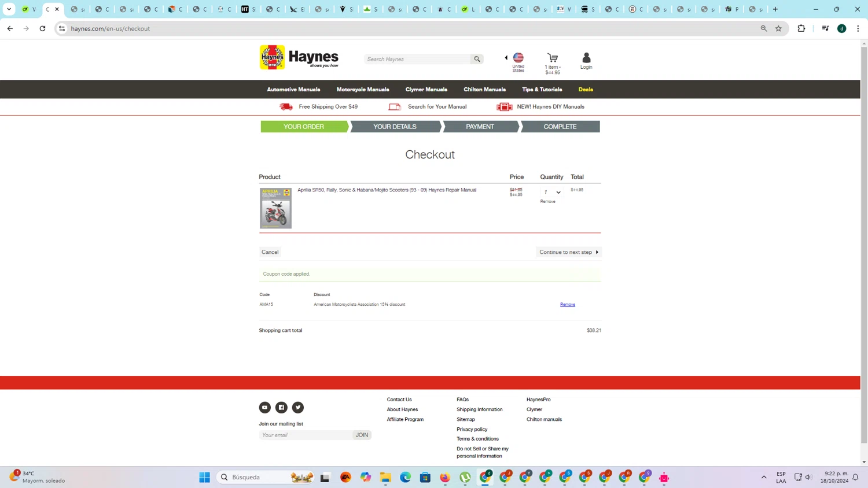The width and height of the screenshot is (868, 488).
Task: Click Search for Your Manual link
Action: coord(437,107)
